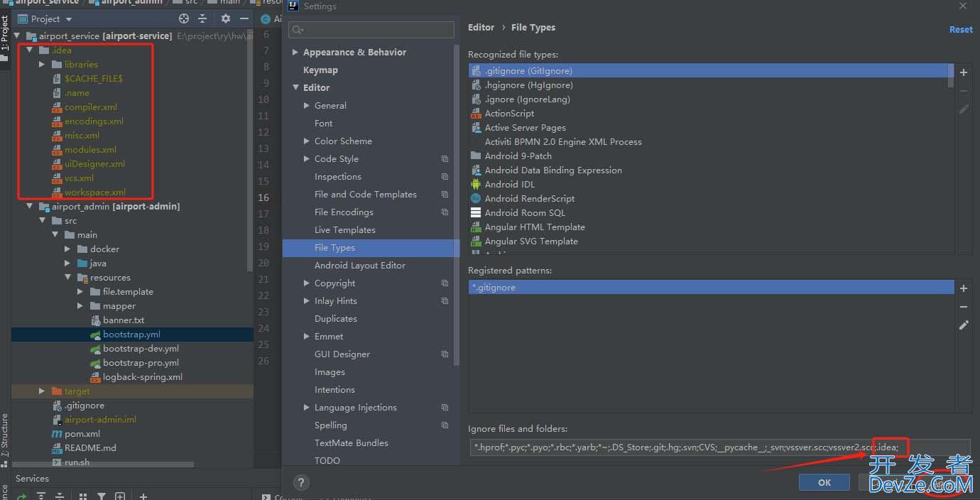Viewport: 980px width, 500px height.
Task: Select Android Room SQL file type icon
Action: 476,213
